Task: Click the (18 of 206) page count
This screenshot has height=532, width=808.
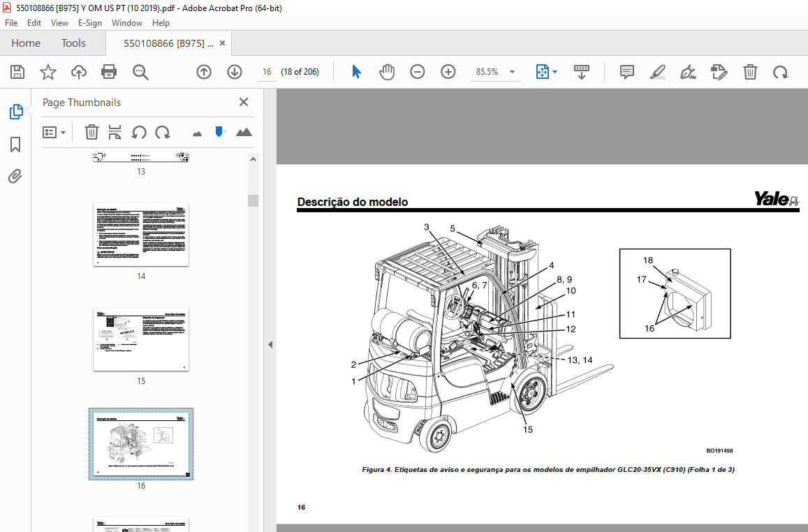Action: coord(300,72)
